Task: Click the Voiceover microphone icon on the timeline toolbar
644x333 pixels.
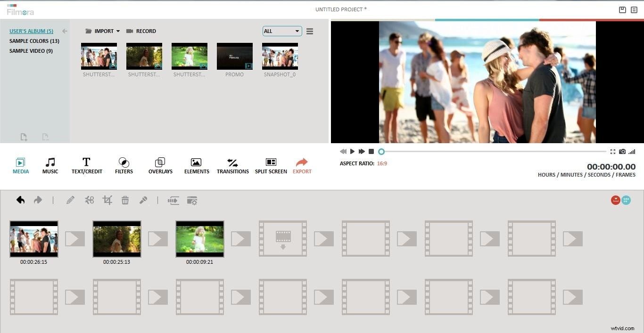Action: (x=143, y=200)
